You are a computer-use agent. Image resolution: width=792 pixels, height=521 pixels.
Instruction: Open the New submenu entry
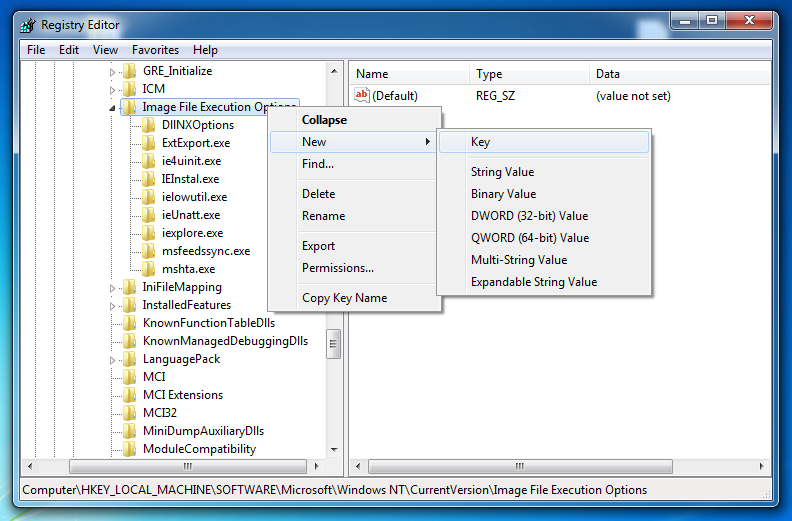354,142
